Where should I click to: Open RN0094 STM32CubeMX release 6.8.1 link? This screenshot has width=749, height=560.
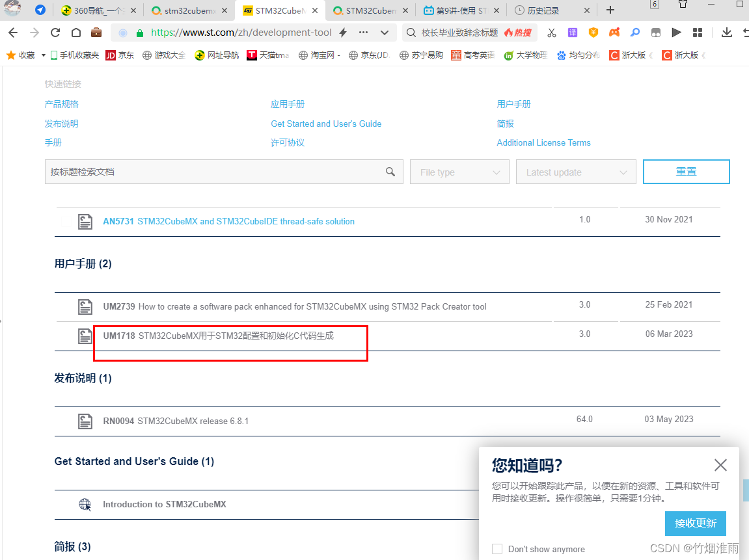point(176,421)
